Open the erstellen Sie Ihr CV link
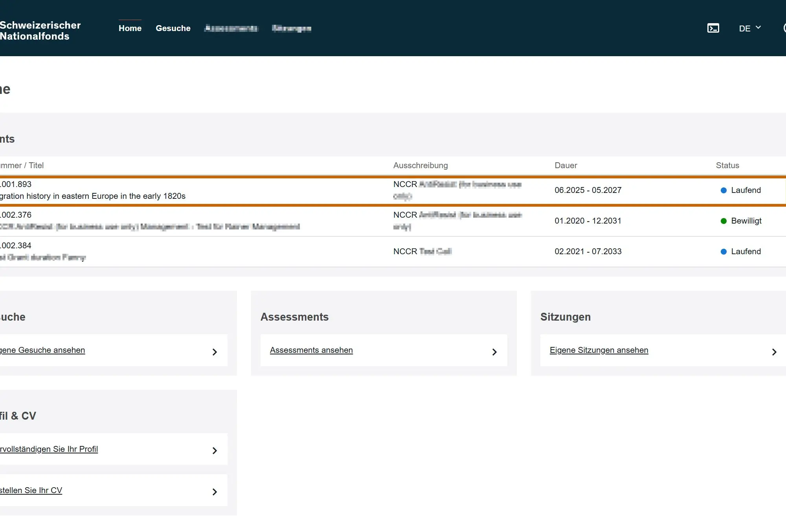The height and width of the screenshot is (532, 786). [x=31, y=490]
